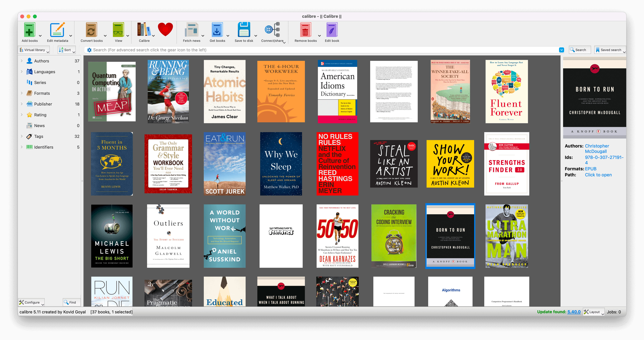Select the Ultramarathon Man book cover
The height and width of the screenshot is (340, 644).
pyautogui.click(x=506, y=236)
